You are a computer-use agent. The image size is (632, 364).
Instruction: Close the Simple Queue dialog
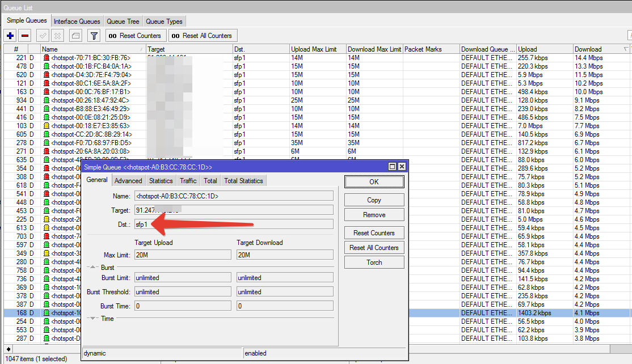coord(402,167)
